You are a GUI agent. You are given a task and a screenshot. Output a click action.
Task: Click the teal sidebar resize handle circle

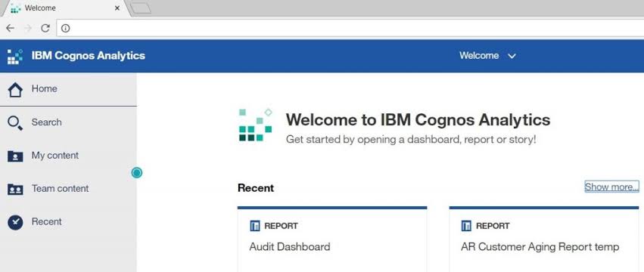click(137, 173)
